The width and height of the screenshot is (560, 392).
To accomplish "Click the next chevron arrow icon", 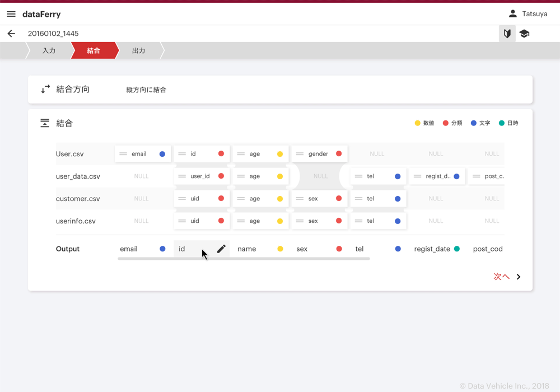I will (x=519, y=277).
